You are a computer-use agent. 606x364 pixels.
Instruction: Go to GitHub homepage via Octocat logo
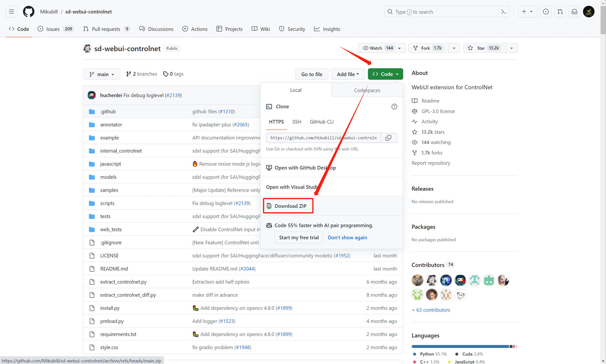coord(29,12)
